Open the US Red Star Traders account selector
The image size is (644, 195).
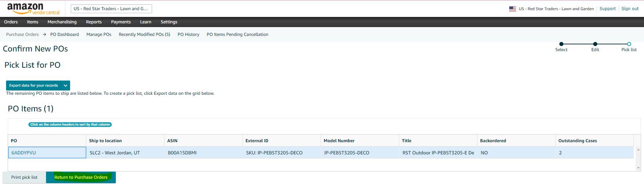111,9
